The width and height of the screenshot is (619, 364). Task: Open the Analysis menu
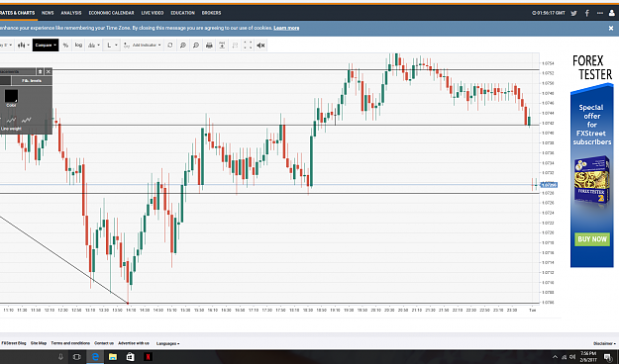click(71, 13)
